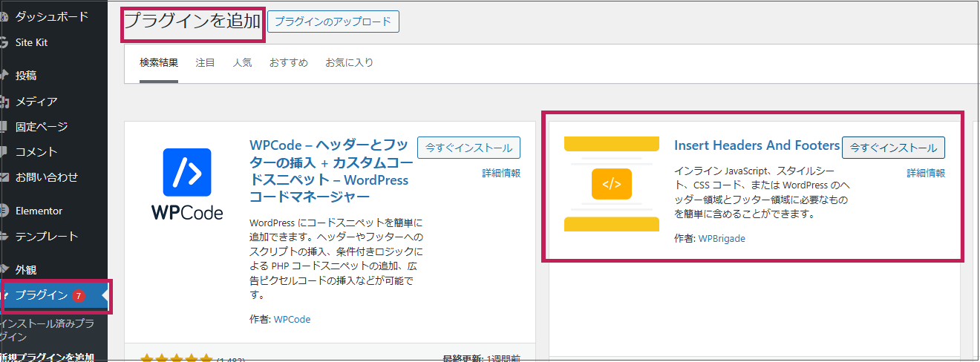
Task: Install WPCode with 今すぐインストール
Action: [x=468, y=148]
